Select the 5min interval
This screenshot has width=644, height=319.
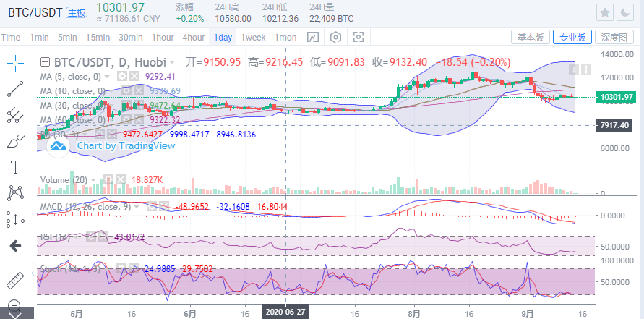[67, 38]
